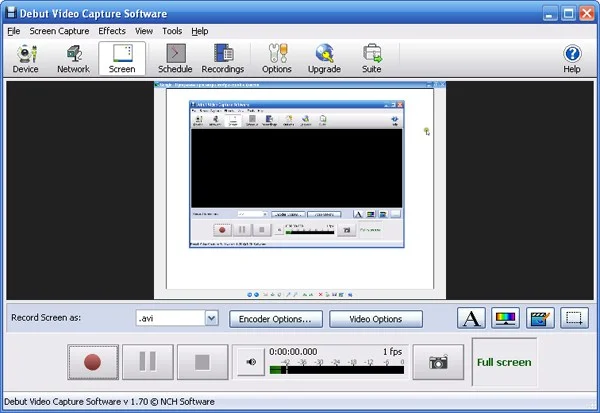This screenshot has height=413, width=600.
Task: Open the Effects menu
Action: pyautogui.click(x=112, y=31)
